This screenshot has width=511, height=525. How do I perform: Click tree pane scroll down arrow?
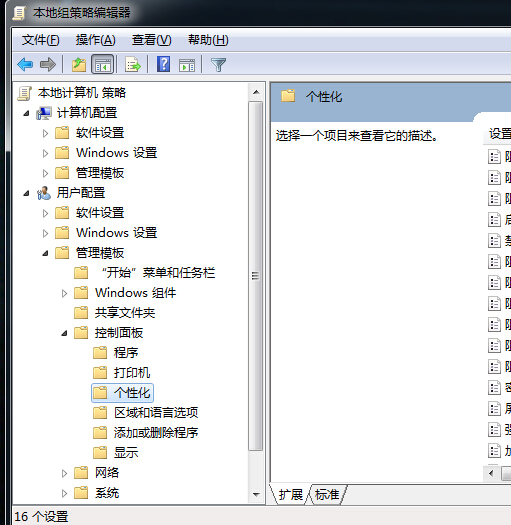[256, 495]
